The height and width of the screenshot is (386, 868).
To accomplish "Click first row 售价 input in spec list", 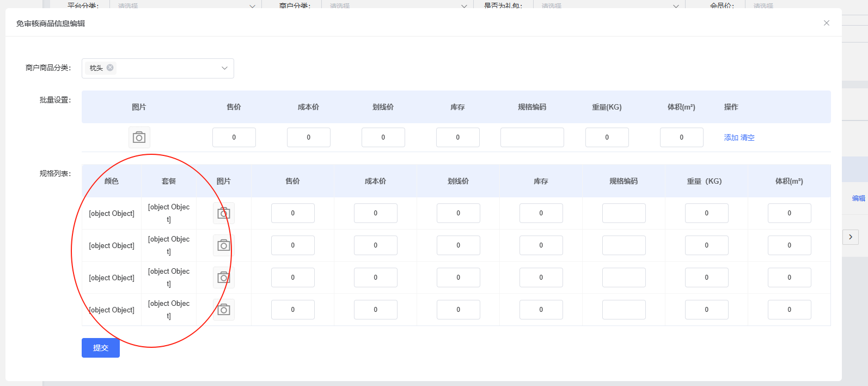I will coord(293,213).
